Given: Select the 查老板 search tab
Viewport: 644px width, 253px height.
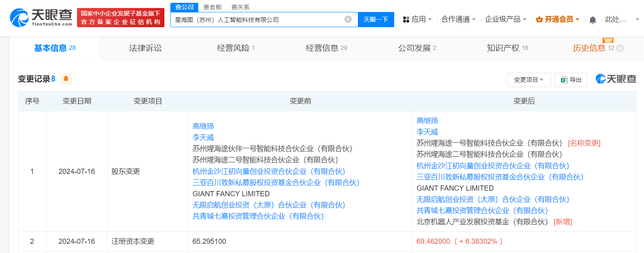Looking at the screenshot, I should tap(212, 7).
